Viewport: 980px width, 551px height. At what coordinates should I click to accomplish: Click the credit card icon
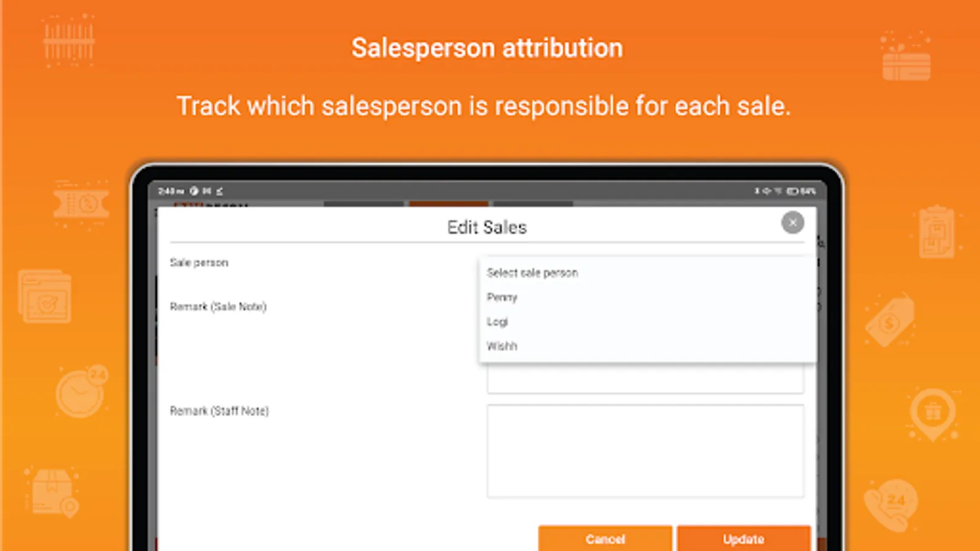tap(906, 60)
